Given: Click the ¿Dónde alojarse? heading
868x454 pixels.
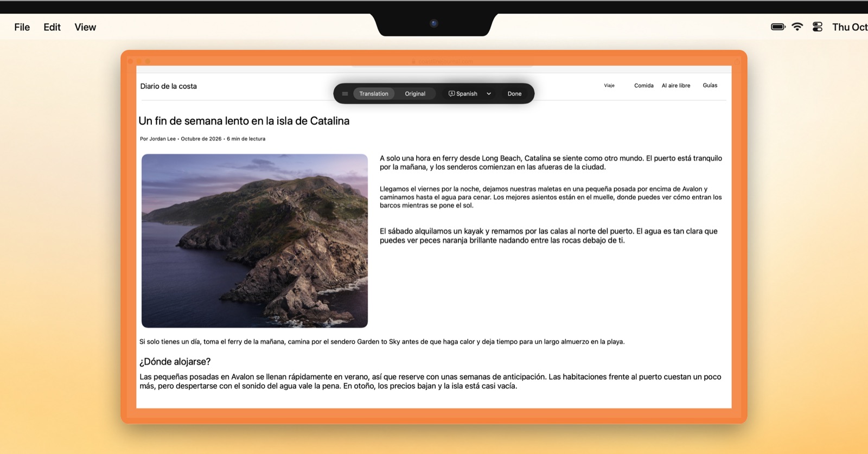Looking at the screenshot, I should click(x=175, y=362).
